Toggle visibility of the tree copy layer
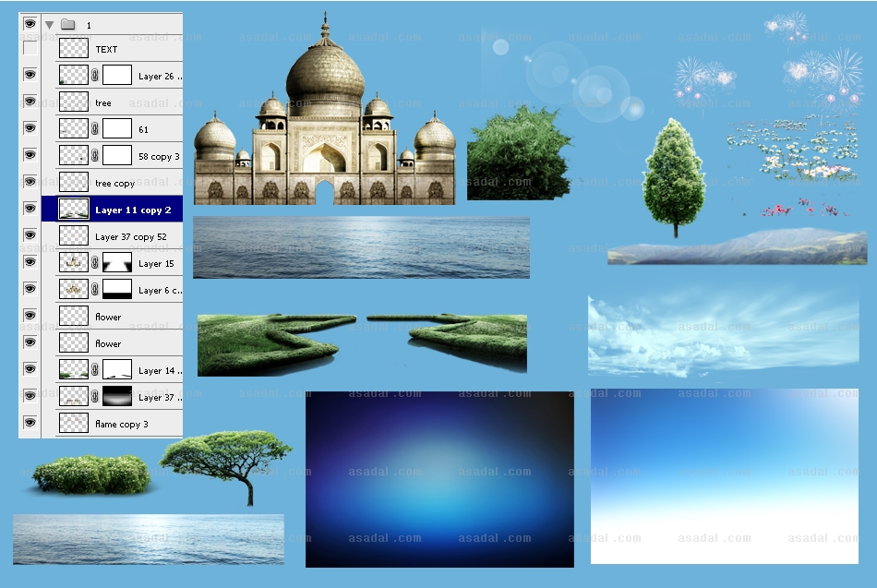This screenshot has height=588, width=877. [x=30, y=183]
